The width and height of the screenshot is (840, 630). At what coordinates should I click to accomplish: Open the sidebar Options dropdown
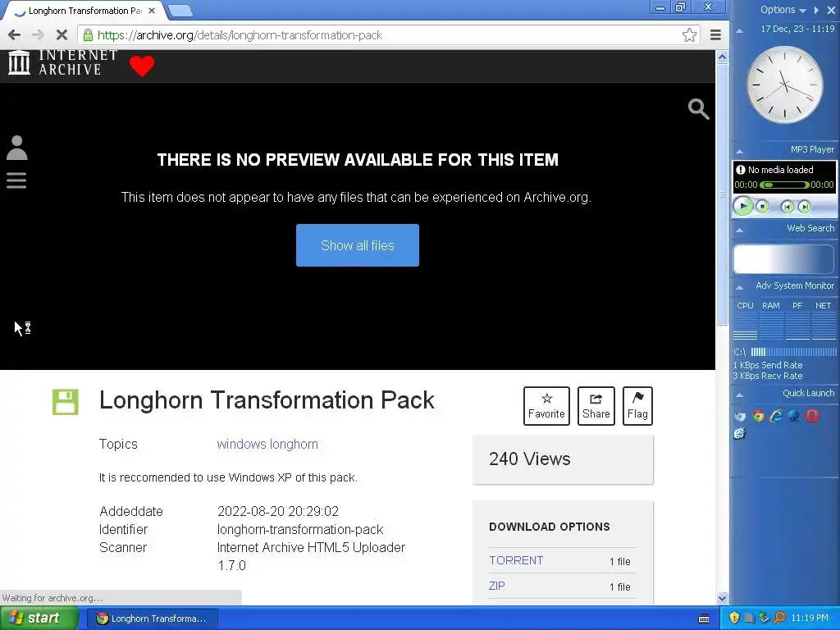coord(783,10)
